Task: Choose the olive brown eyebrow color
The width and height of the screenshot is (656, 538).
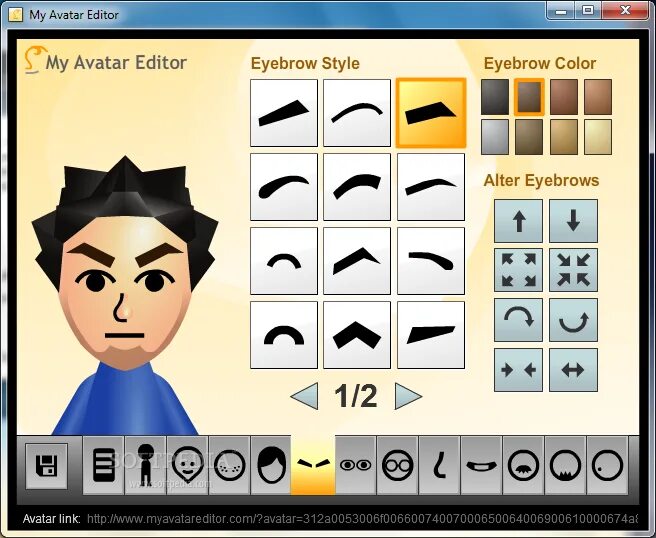Action: pyautogui.click(x=529, y=137)
